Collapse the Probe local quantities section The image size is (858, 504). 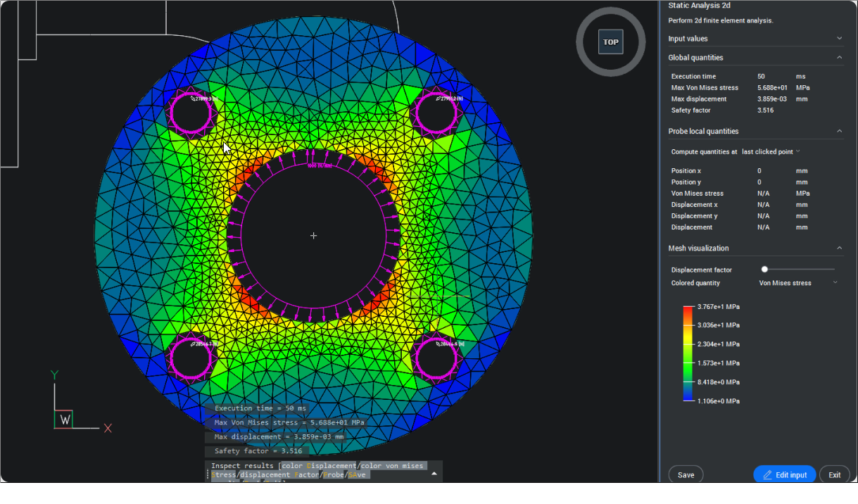coord(839,131)
